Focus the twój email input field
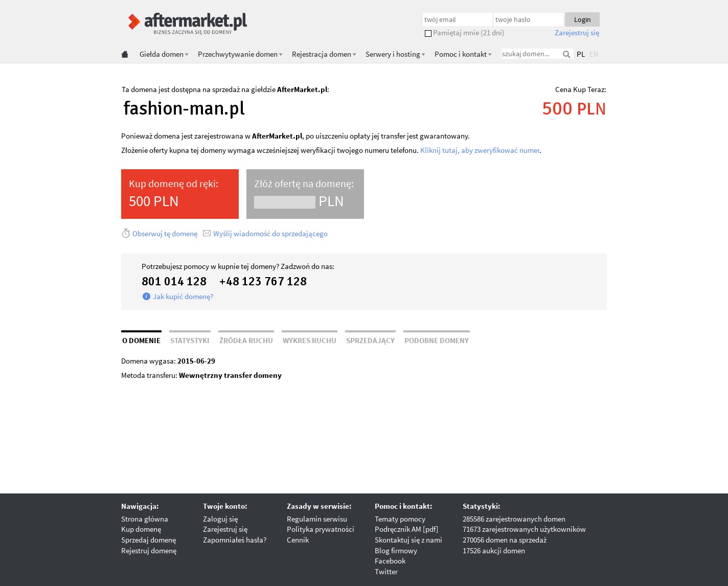This screenshot has height=586, width=728. [x=457, y=19]
